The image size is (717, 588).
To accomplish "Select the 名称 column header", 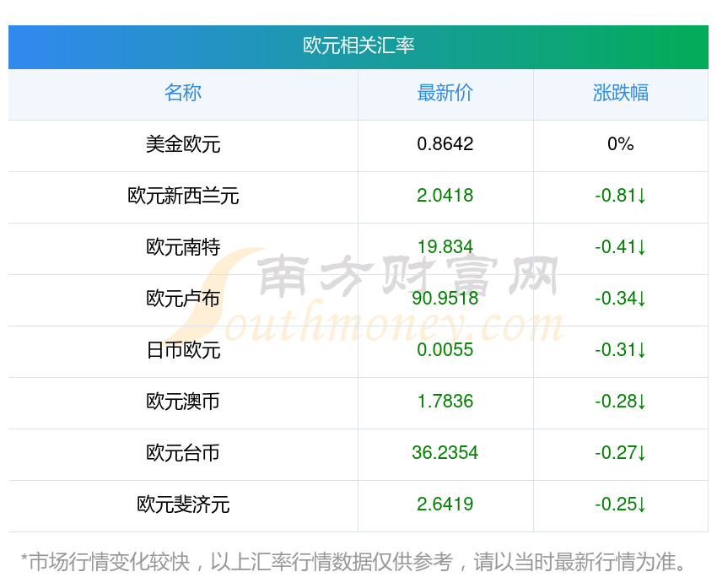I will click(183, 93).
